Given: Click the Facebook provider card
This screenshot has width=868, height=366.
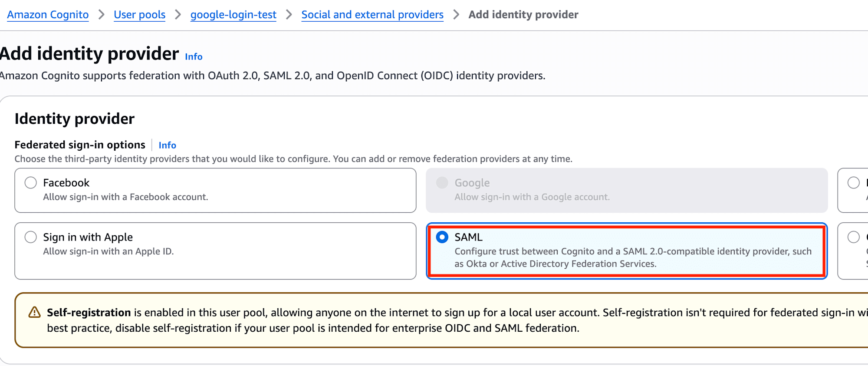Looking at the screenshot, I should [215, 191].
